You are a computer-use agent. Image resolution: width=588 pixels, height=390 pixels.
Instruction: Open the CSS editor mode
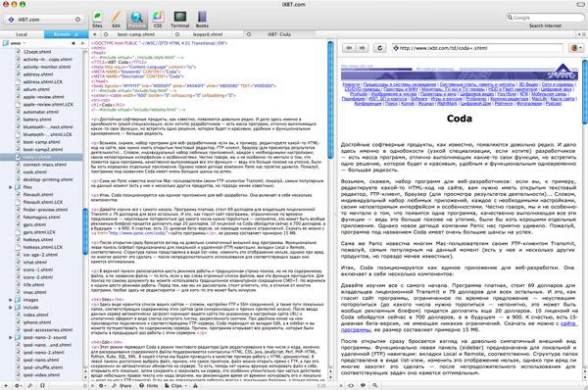pyautogui.click(x=158, y=20)
